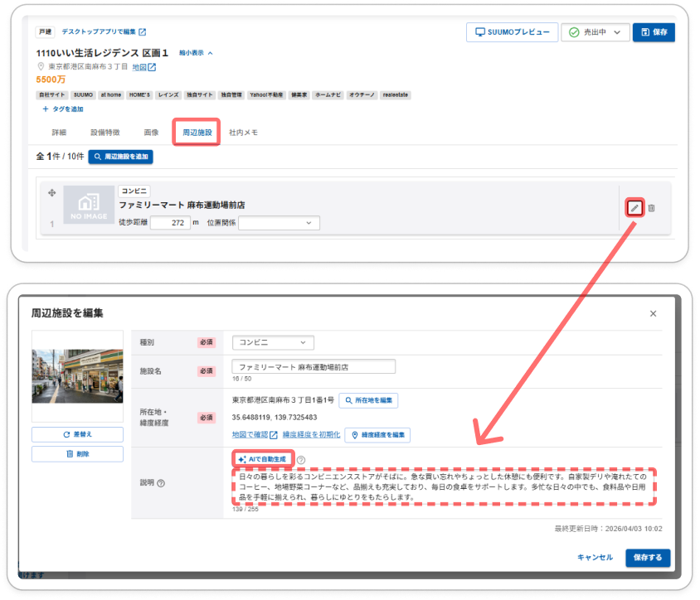Screen dimensions: 700x600
Task: Click the コンビニ category label in list row
Action: coord(134,191)
